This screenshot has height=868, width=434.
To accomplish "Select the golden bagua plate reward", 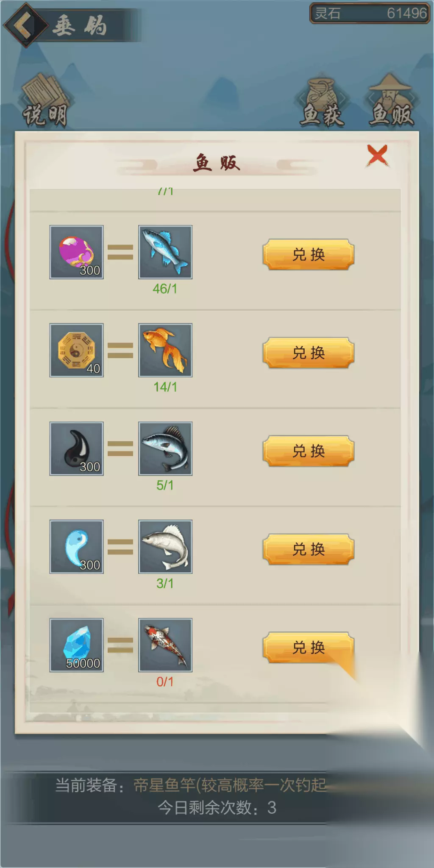I will pos(77,351).
